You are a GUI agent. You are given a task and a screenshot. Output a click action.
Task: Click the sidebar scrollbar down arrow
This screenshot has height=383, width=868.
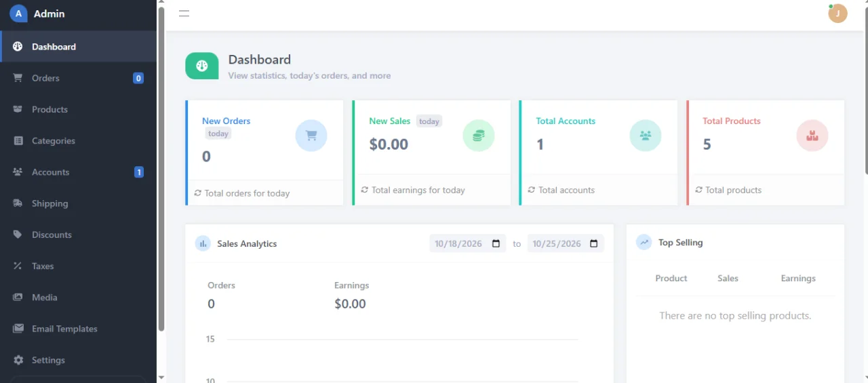point(161,378)
